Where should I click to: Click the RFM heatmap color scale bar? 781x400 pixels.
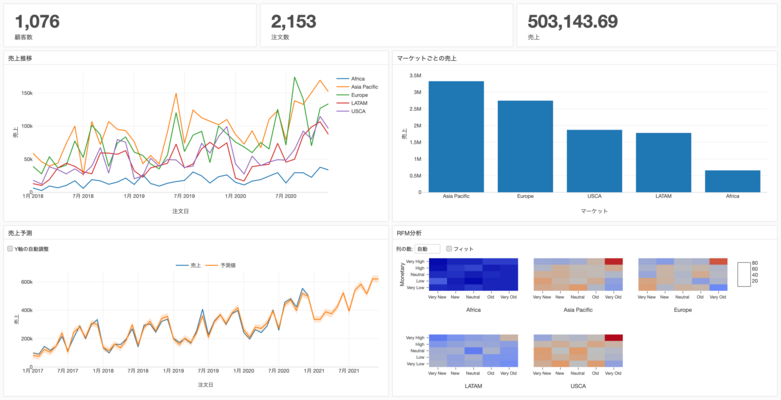[742, 274]
